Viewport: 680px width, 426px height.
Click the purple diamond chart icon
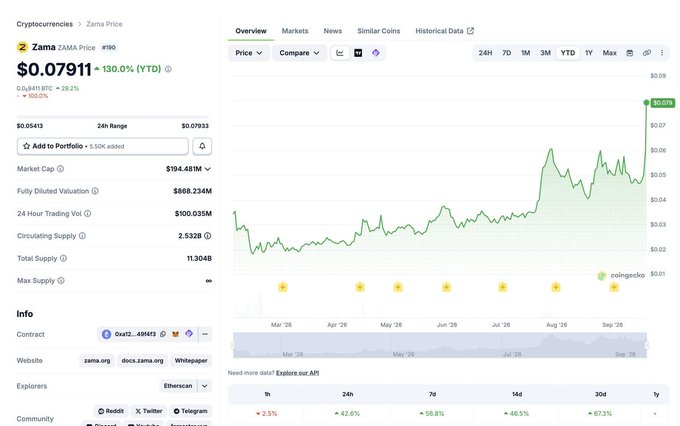pyautogui.click(x=376, y=53)
